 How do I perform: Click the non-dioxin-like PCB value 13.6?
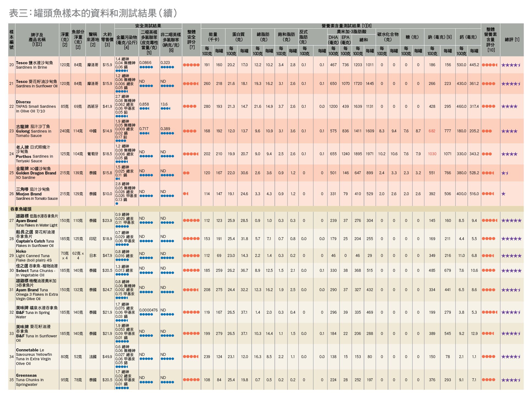pos(164,104)
